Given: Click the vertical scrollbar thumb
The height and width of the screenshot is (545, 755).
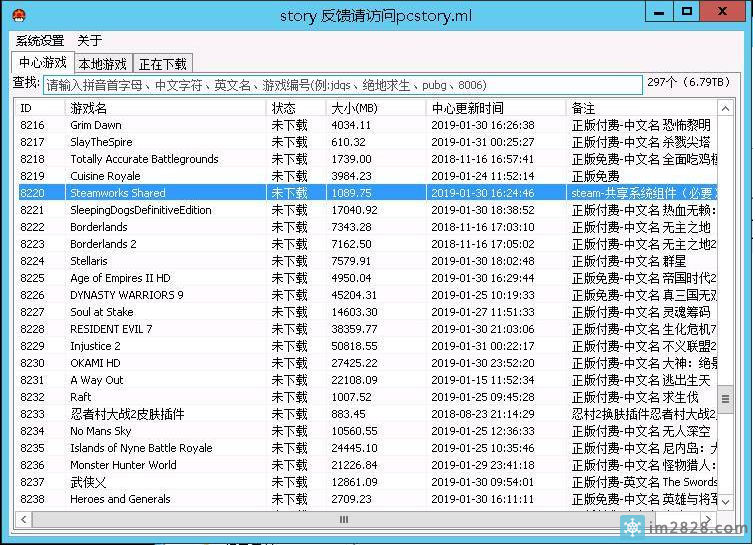Looking at the screenshot, I should click(725, 399).
